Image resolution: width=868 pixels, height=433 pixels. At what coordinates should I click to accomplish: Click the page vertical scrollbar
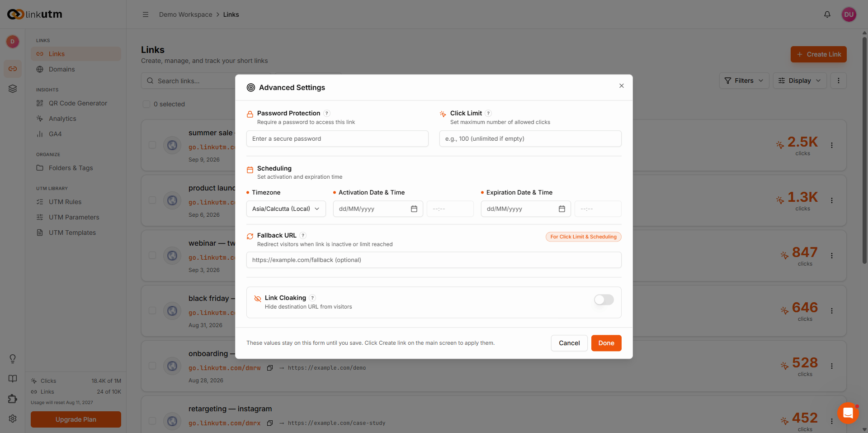click(x=864, y=149)
